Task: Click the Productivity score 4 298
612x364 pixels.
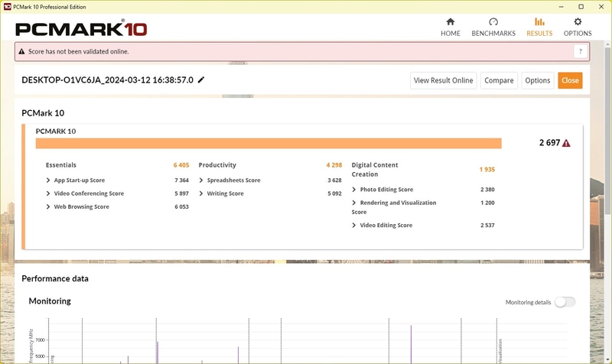Action: click(334, 165)
